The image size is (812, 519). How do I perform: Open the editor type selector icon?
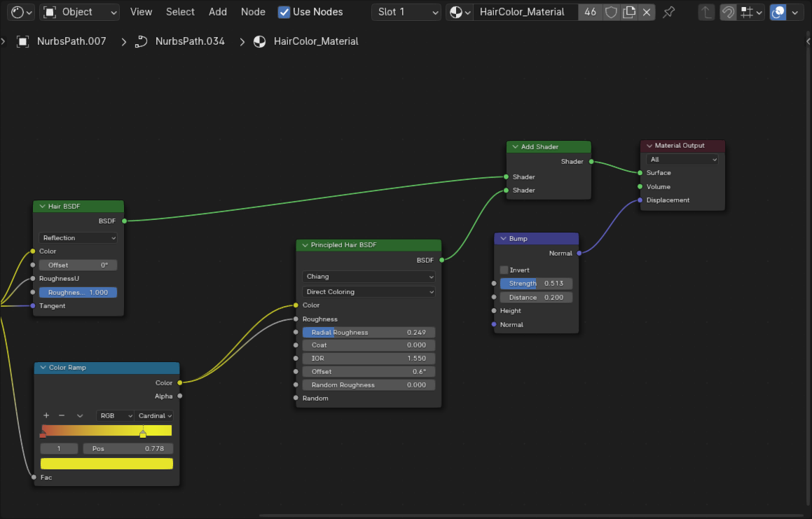(x=22, y=12)
